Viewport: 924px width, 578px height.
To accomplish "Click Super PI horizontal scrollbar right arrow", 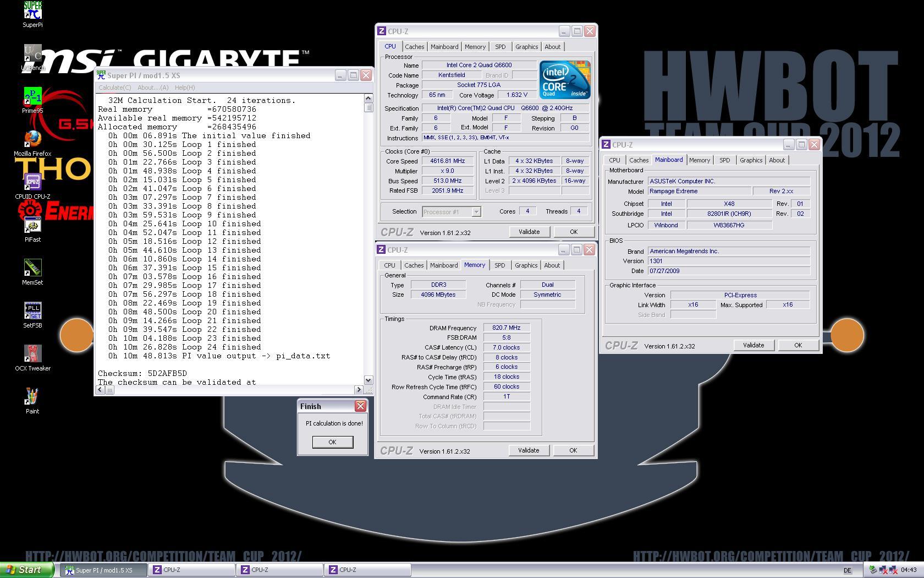I will tap(360, 390).
